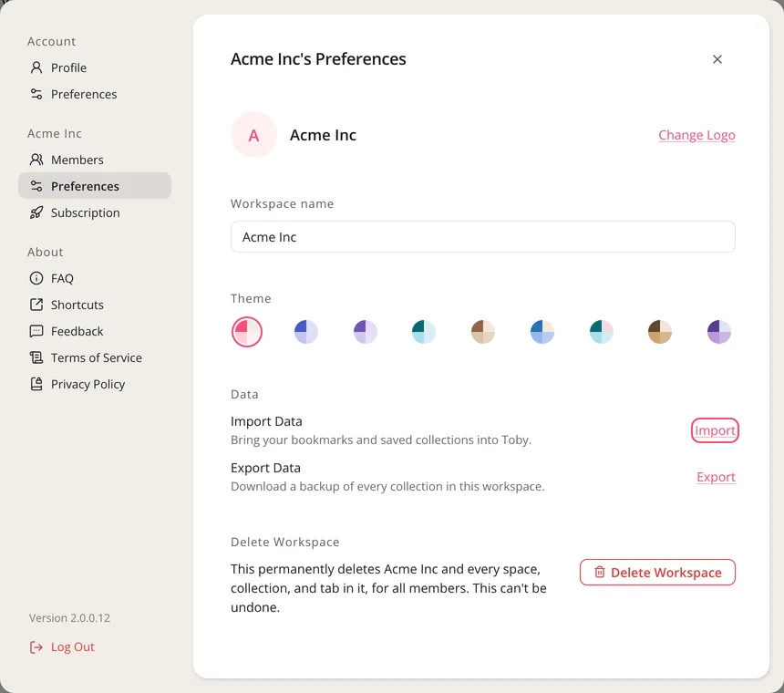Click the Acme Inc 'A' logo avatar
The width and height of the screenshot is (784, 693).
(253, 135)
